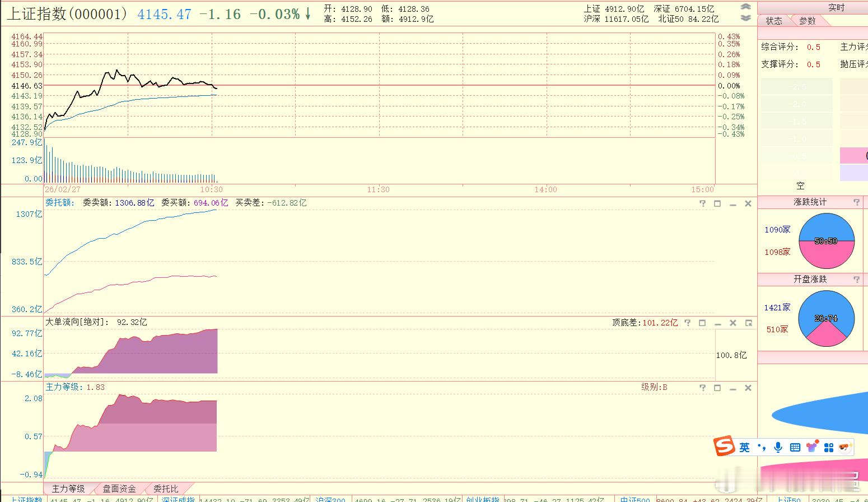Click the 1090家 count in 涨跌统计
This screenshot has height=502, width=868.
pyautogui.click(x=777, y=230)
